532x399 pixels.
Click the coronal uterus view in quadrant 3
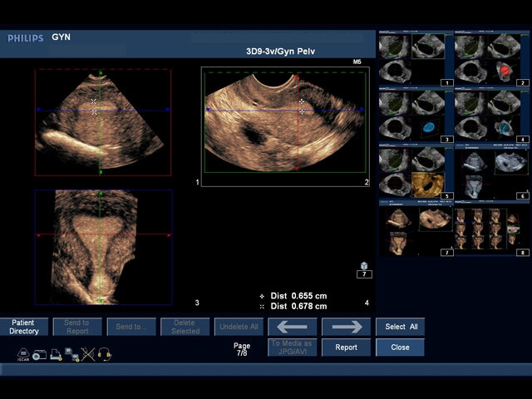pos(103,247)
